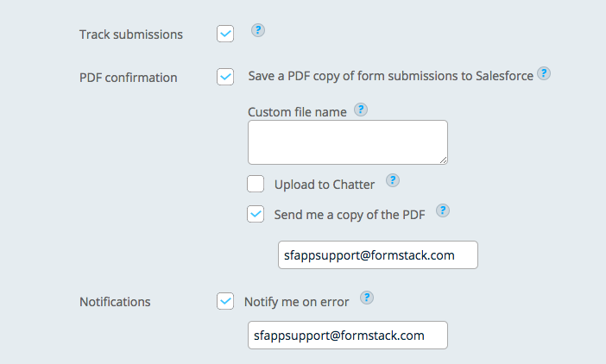Uncheck Send me a copy of the PDF

256,214
